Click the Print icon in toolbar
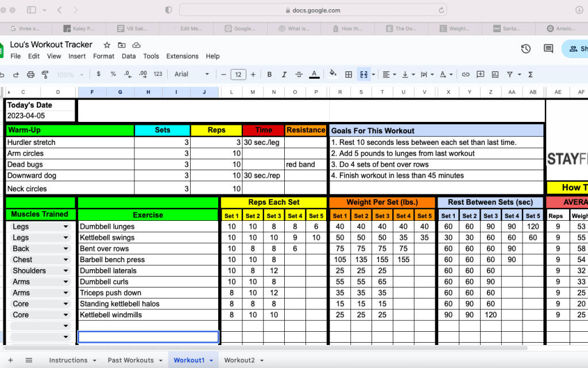This screenshot has height=368, width=588. coord(31,74)
